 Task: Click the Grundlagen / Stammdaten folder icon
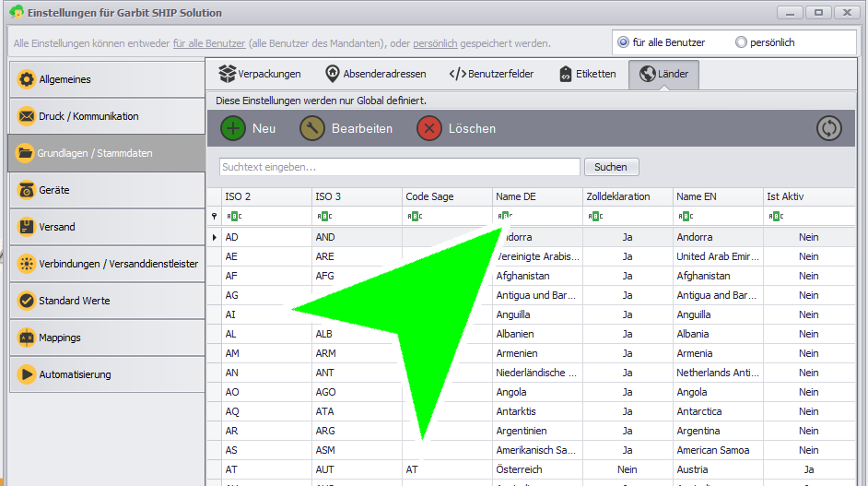tap(25, 153)
